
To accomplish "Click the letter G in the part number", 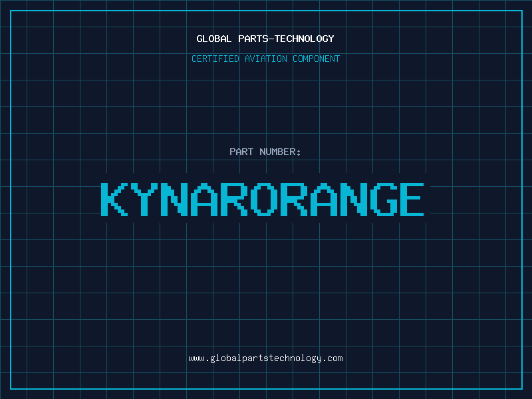I will (380, 199).
